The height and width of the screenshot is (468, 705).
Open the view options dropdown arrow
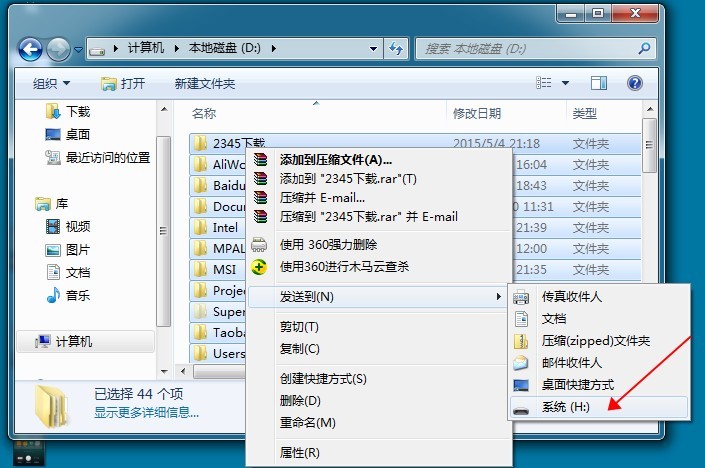tap(565, 83)
